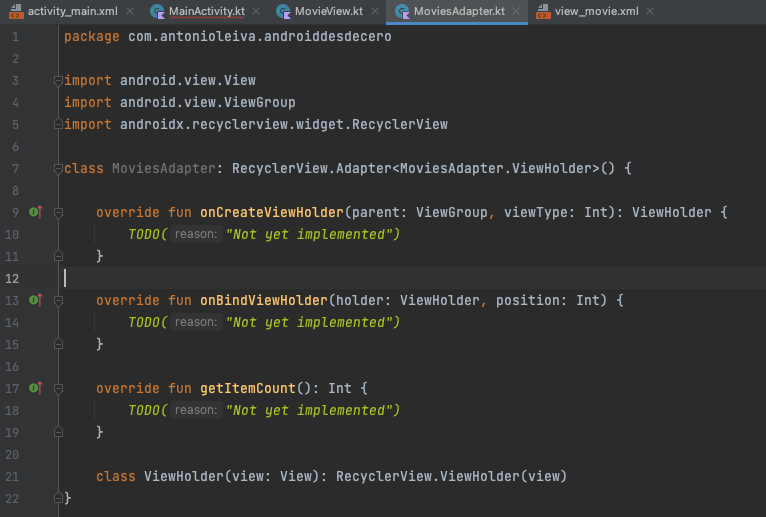Close the MovieView.kt tab
766x517 pixels.
point(375,11)
